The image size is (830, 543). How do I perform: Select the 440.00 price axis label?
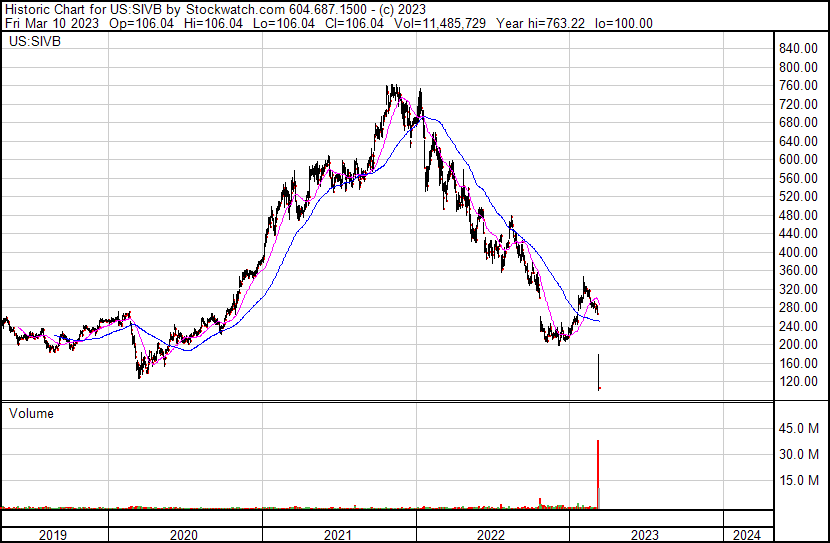798,233
